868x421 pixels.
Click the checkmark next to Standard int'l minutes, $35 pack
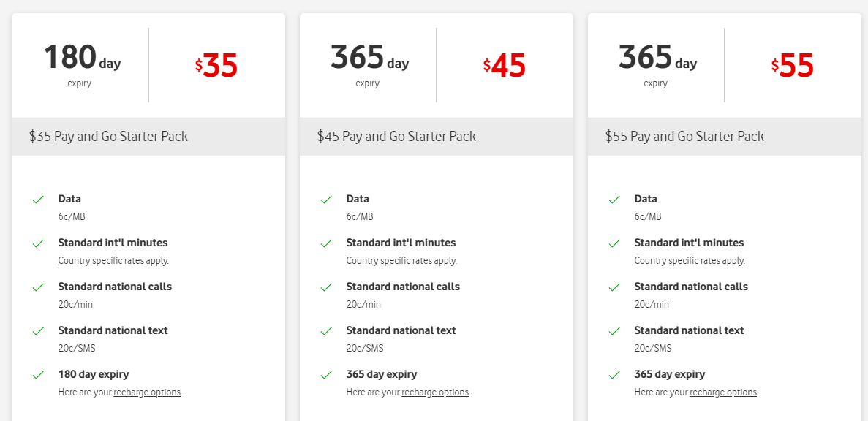38,243
